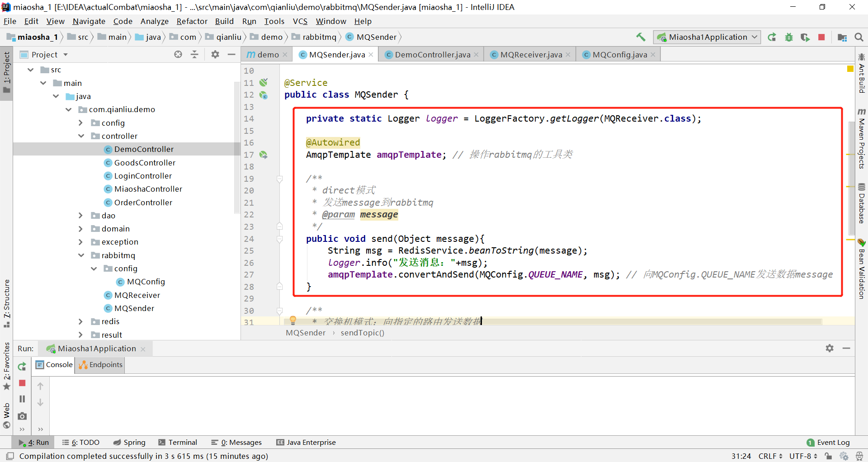This screenshot has width=868, height=462.
Task: Select GoodsController in the project tree
Action: click(145, 162)
